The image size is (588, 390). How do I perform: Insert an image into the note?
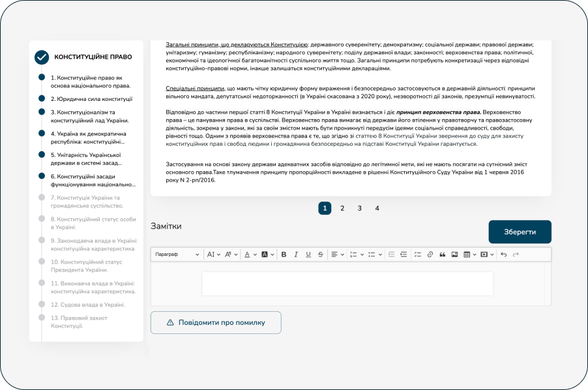454,255
